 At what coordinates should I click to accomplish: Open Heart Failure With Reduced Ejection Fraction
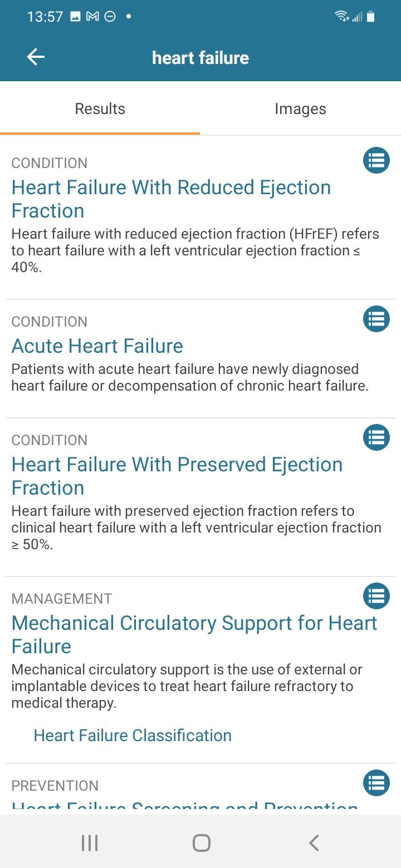tap(171, 199)
